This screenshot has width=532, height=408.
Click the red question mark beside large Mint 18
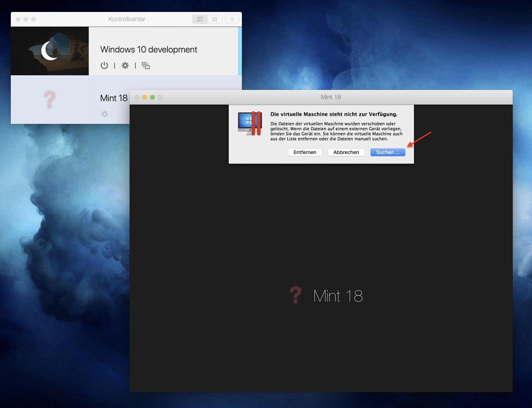click(x=296, y=295)
